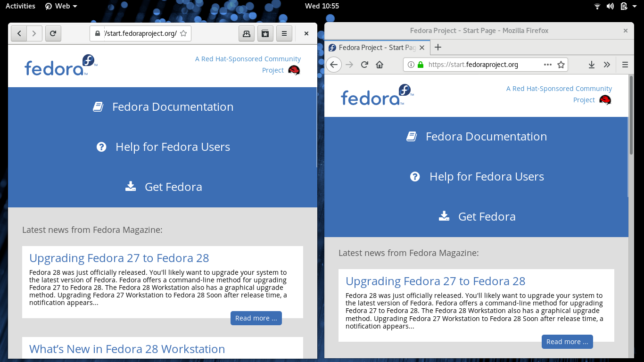Screen dimensions: 644x362
Task: Click Read more button in Firefox
Action: click(x=567, y=342)
